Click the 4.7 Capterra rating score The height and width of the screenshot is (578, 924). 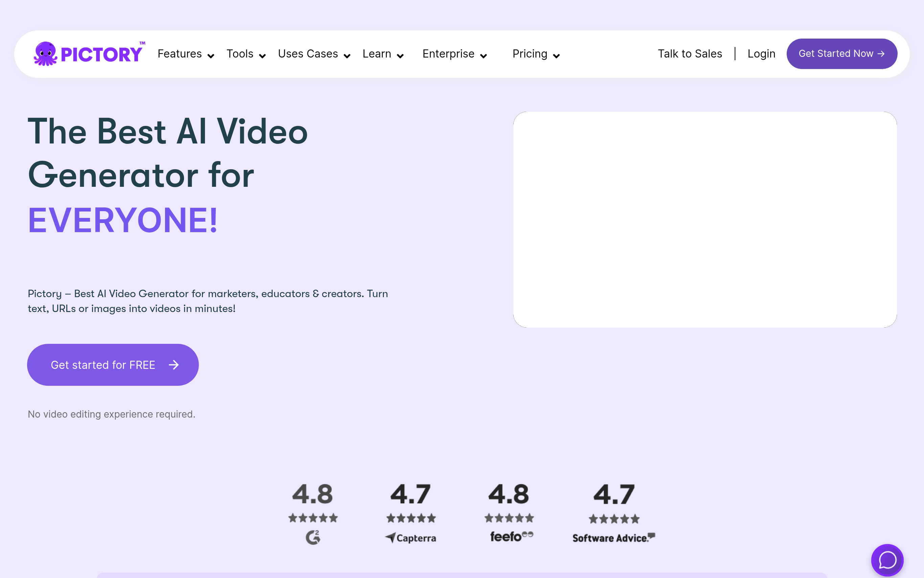411,494
